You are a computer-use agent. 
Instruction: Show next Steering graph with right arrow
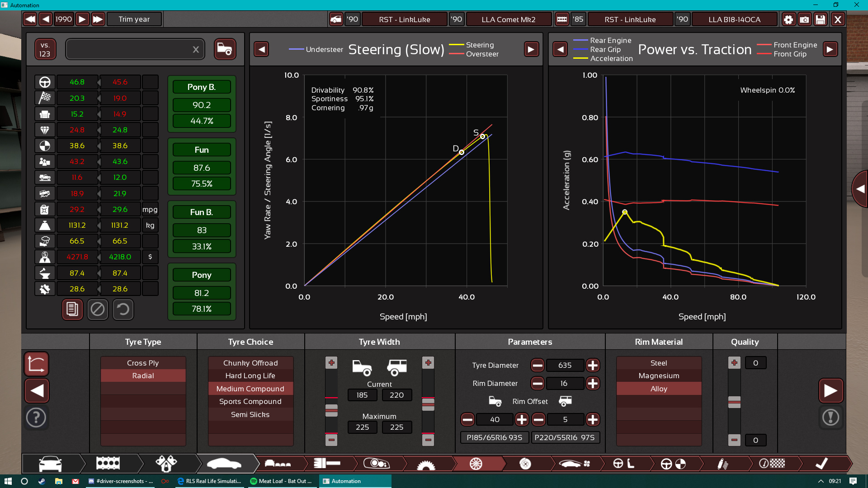(x=531, y=49)
